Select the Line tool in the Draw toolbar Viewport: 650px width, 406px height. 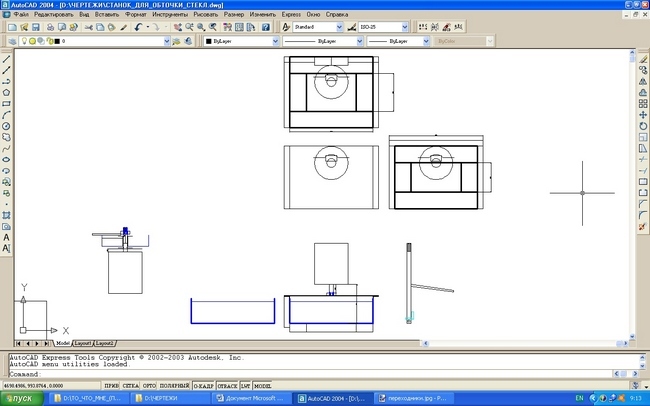click(x=6, y=59)
